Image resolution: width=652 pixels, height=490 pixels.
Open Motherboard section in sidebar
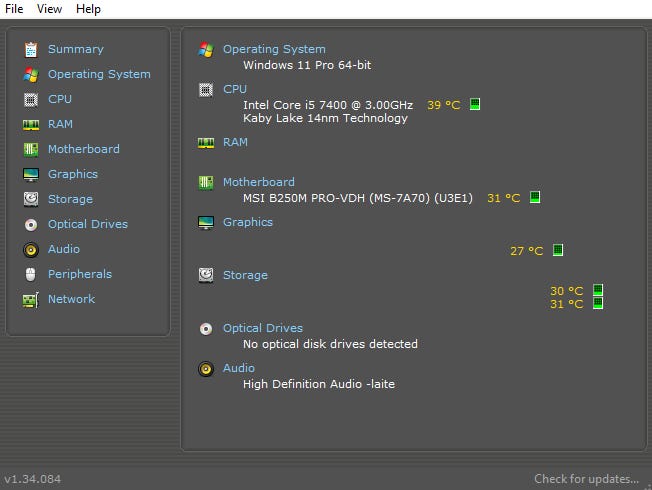pyautogui.click(x=84, y=149)
